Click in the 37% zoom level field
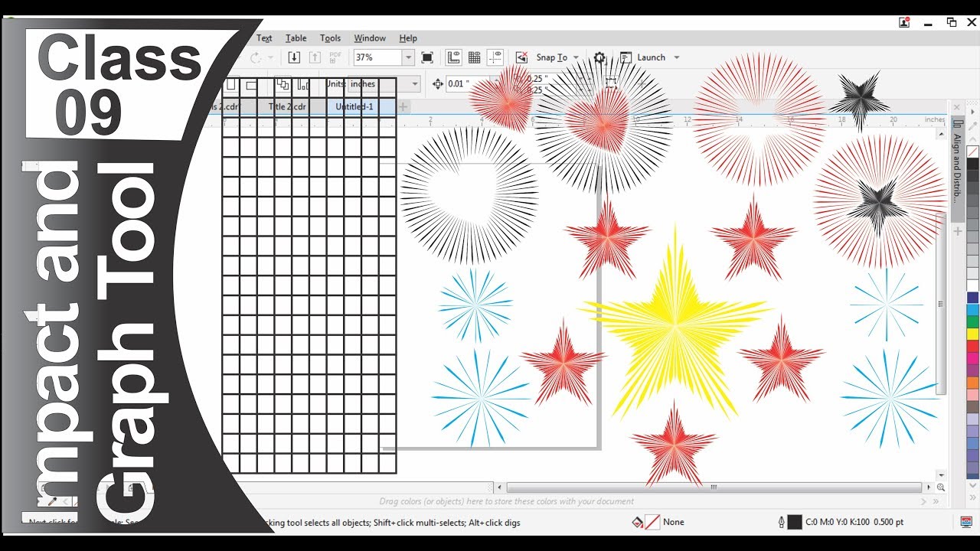Screen dimensions: 980x551 click(x=377, y=57)
